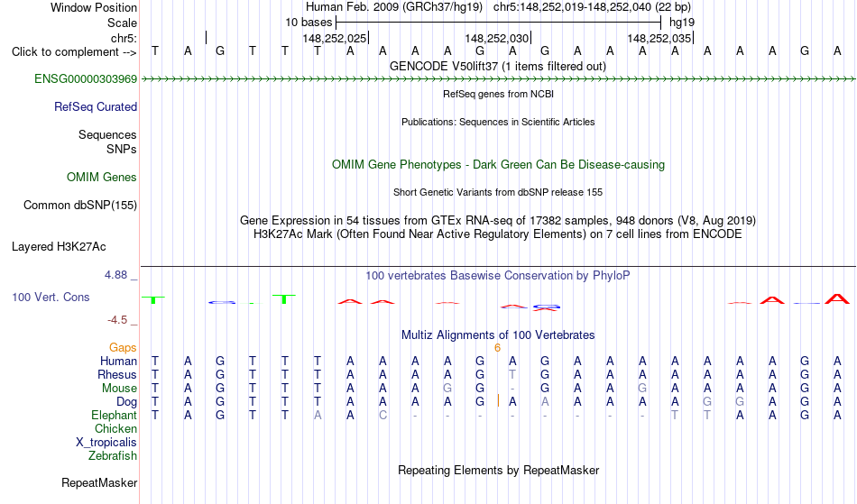857x504 pixels.
Task: Click the SNPs track label
Action: tap(122, 149)
